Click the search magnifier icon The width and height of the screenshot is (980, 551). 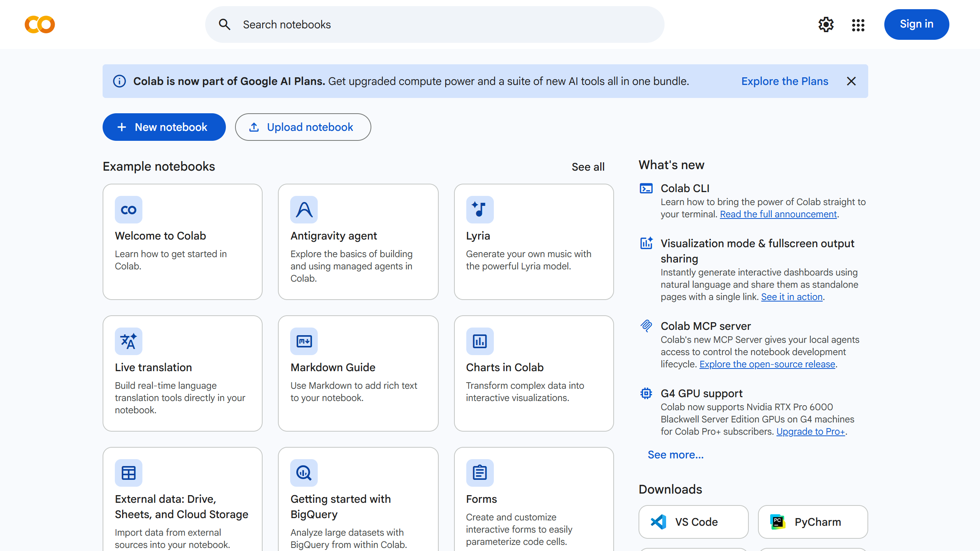(225, 24)
